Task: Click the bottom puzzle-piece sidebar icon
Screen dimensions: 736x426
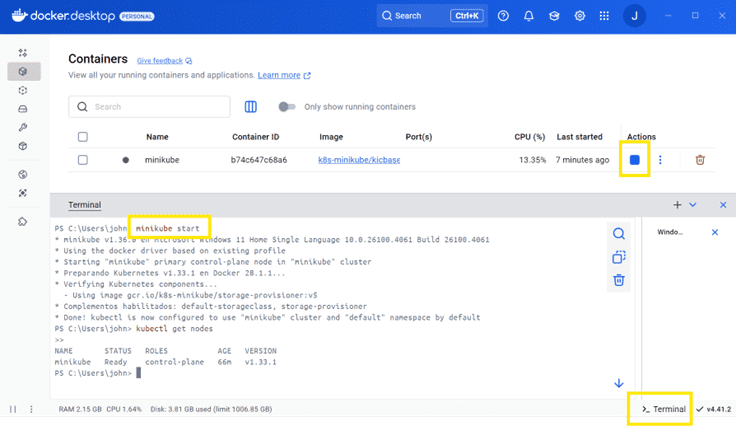Action: click(23, 221)
